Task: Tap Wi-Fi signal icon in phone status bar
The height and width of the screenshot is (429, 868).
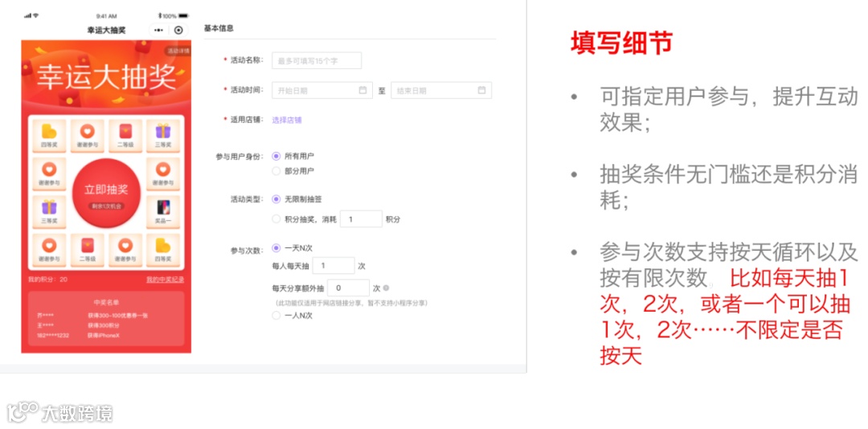Action: tap(36, 15)
